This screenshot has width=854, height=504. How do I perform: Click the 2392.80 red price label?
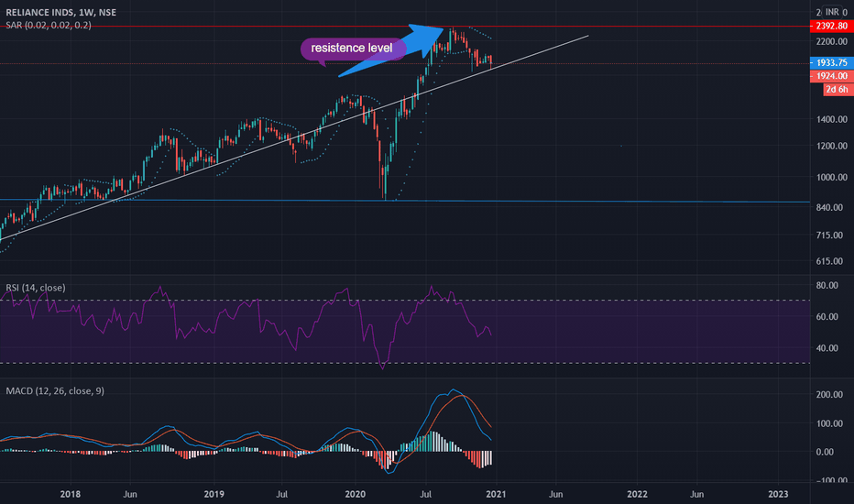coord(832,27)
